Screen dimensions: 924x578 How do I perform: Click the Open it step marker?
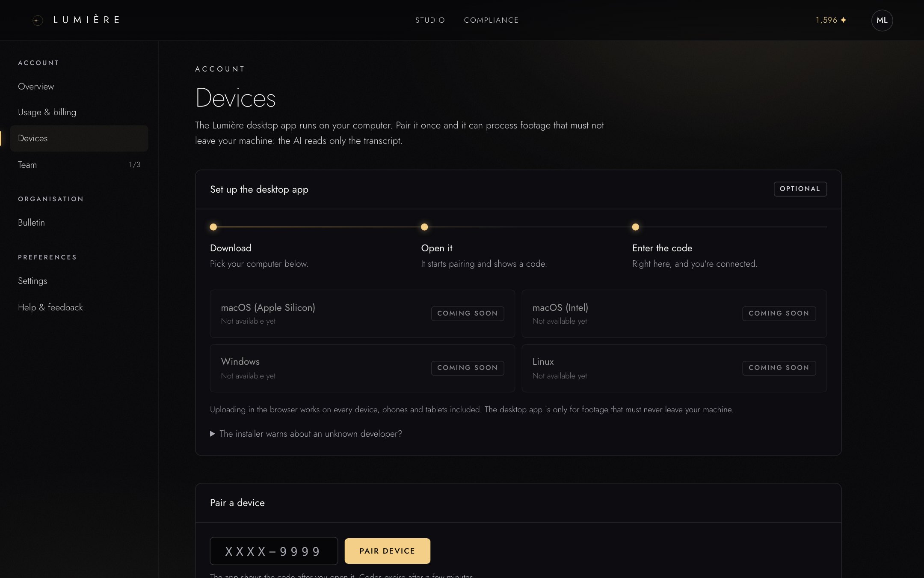[424, 227]
